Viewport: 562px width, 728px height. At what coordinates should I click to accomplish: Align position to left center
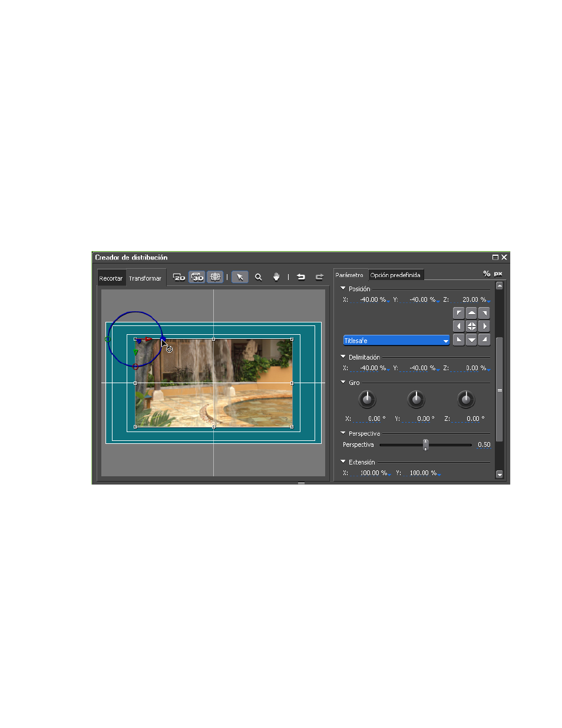point(459,326)
